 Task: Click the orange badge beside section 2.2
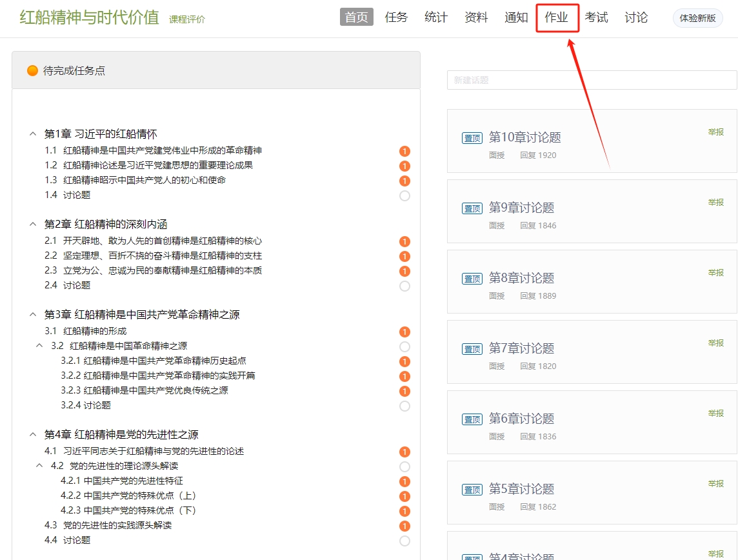404,257
